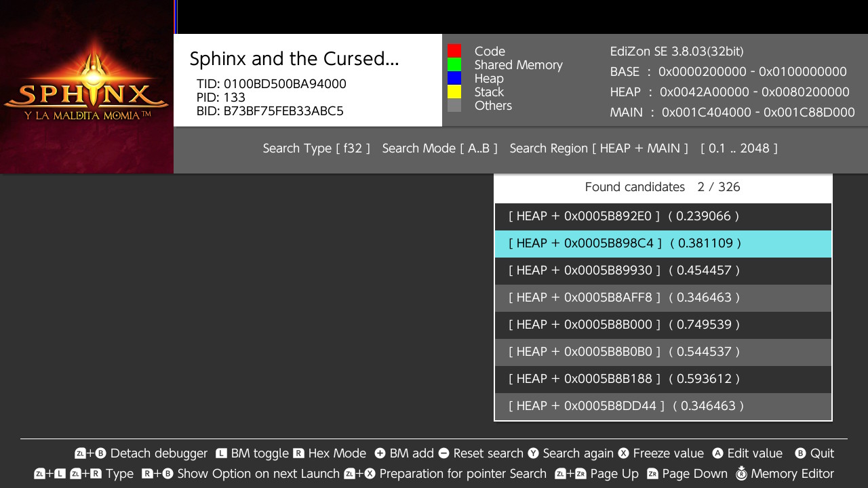
Task: Click the Search Type [ f32 ] setting
Action: click(317, 148)
